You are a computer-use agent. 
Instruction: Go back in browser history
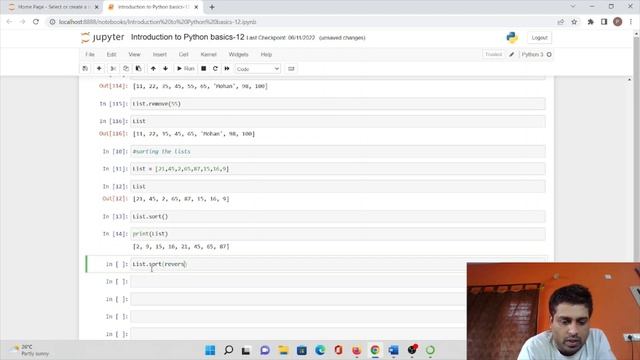(x=9, y=22)
